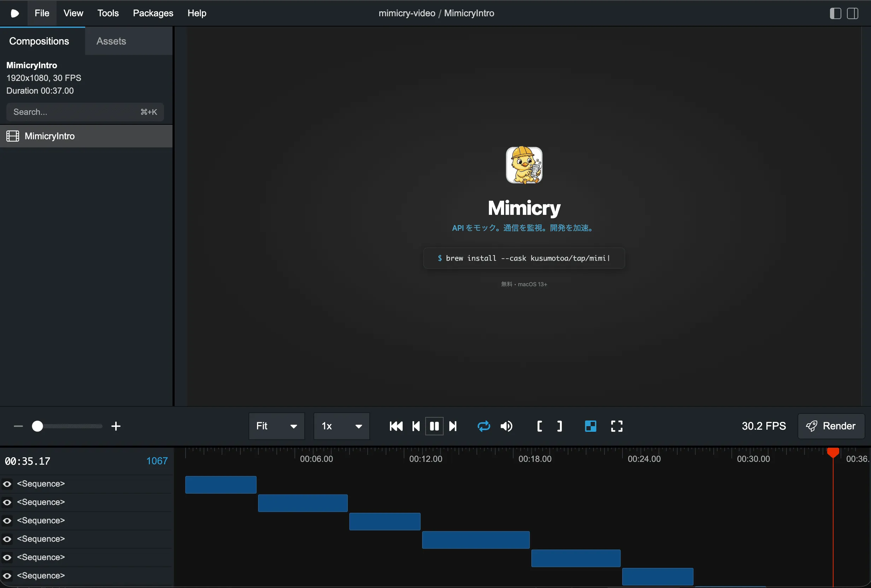Click the timeline ruler at 00:24.00
The width and height of the screenshot is (871, 588).
(x=644, y=459)
